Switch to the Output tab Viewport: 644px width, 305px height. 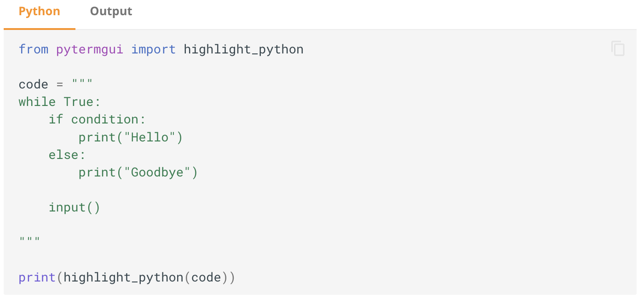pos(111,12)
